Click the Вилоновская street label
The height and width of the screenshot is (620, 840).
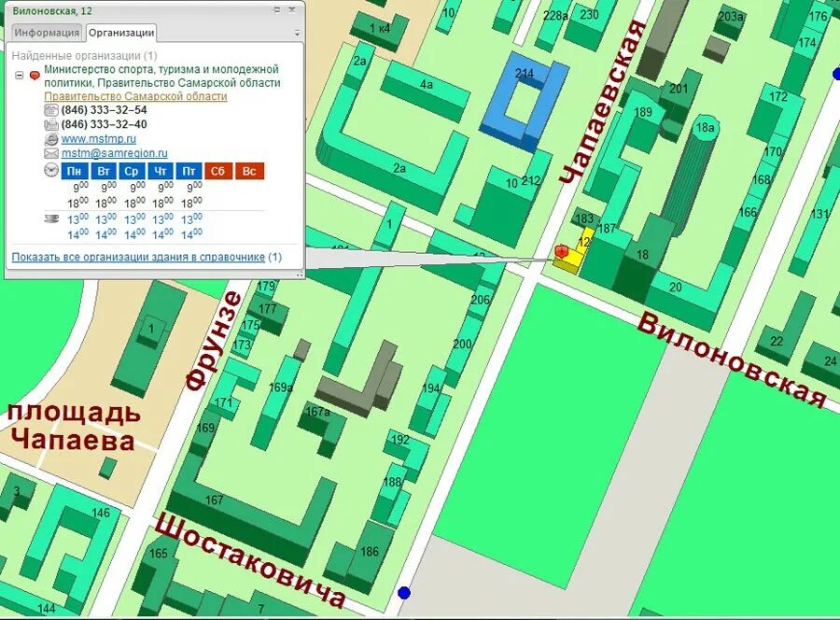[x=733, y=359]
